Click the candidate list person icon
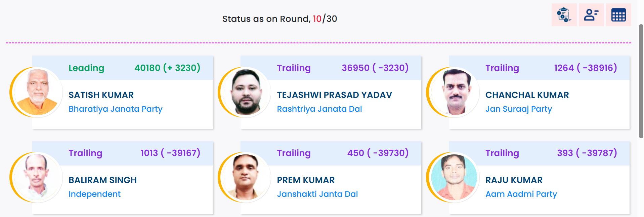The image size is (644, 217). tap(591, 15)
